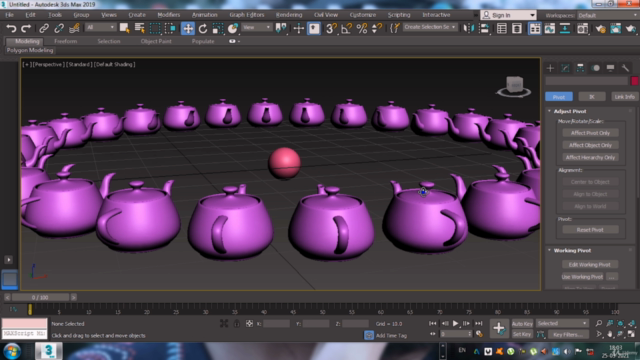The image size is (640, 360).
Task: Switch to the Object Paint ribbon tab
Action: point(156,41)
